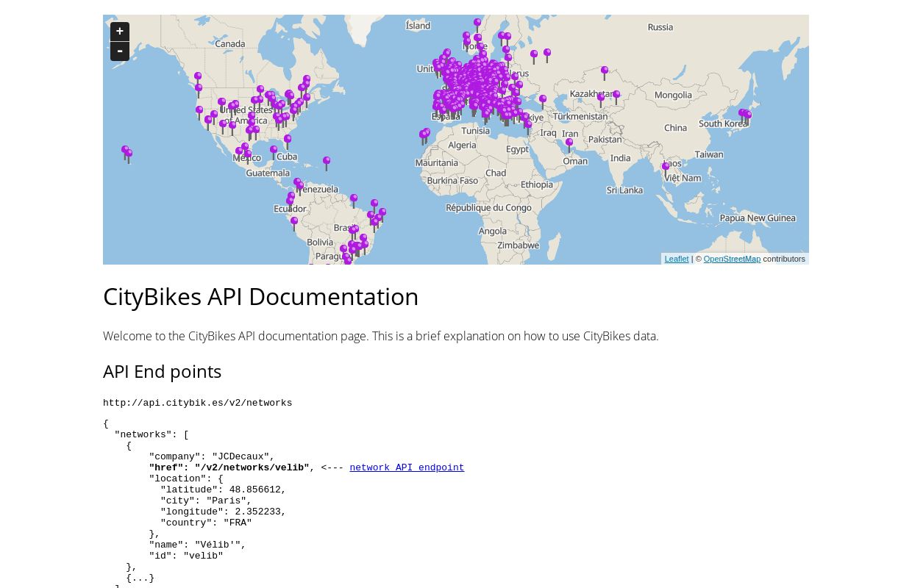This screenshot has width=912, height=588.
Task: Open the marker north of the Kazakhstan label
Action: pos(605,73)
